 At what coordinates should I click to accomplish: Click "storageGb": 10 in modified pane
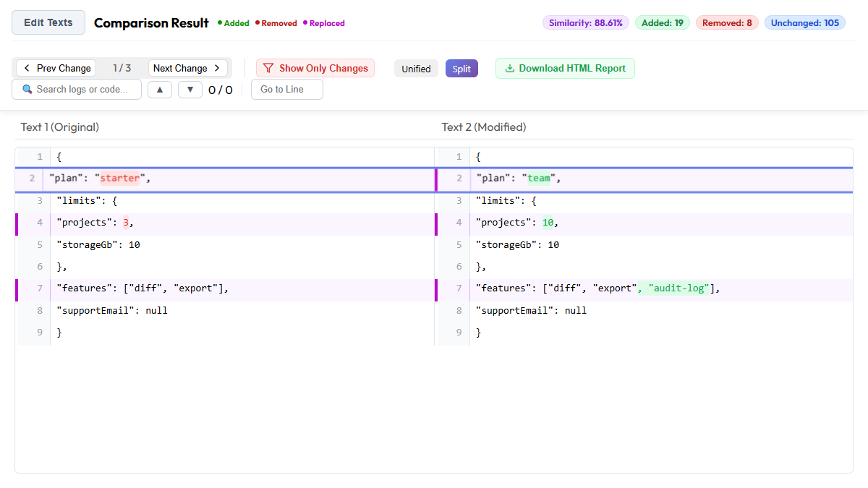pyautogui.click(x=518, y=244)
